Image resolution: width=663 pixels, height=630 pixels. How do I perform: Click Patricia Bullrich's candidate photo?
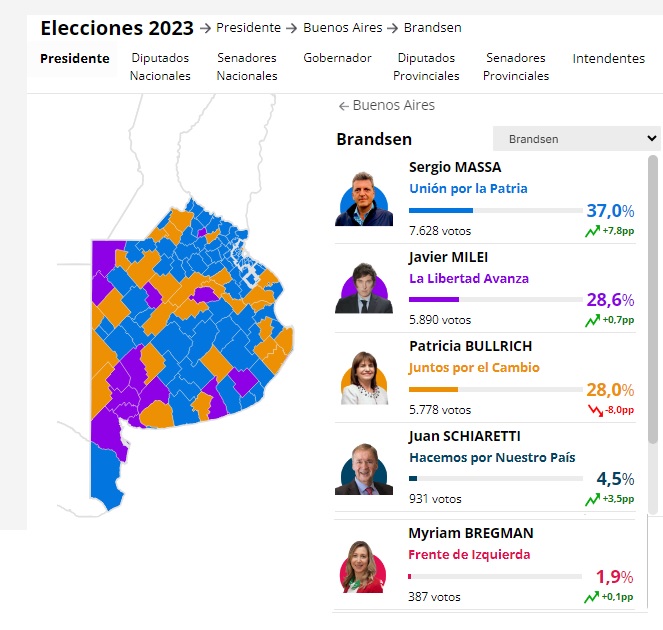coord(364,378)
